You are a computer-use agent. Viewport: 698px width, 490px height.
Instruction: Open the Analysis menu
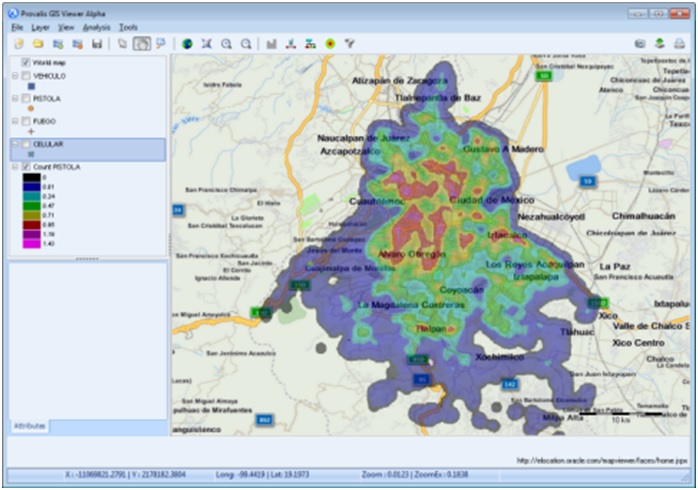click(x=97, y=27)
